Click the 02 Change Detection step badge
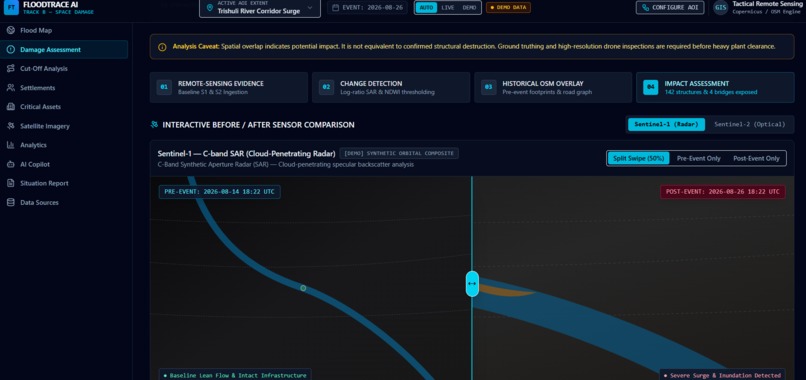This screenshot has height=380, width=806. [326, 87]
